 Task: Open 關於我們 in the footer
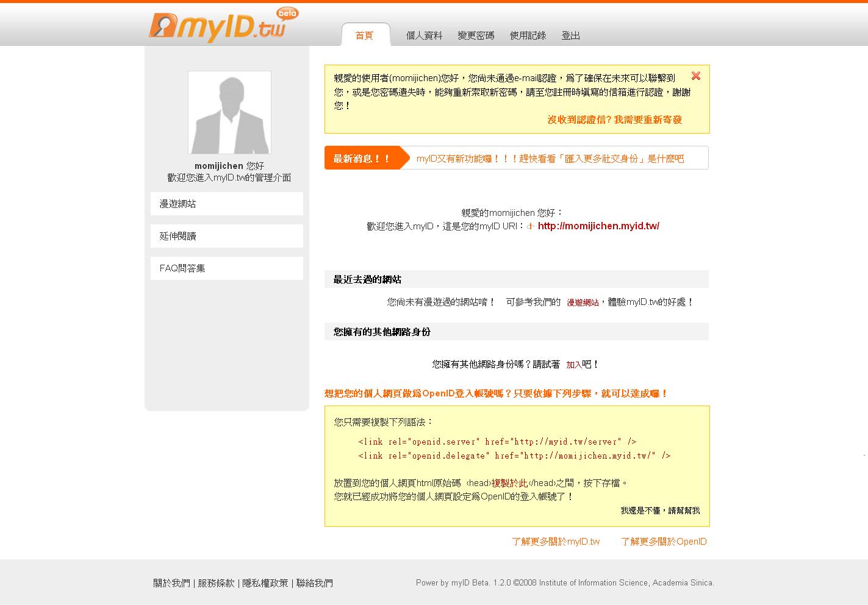coord(171,583)
